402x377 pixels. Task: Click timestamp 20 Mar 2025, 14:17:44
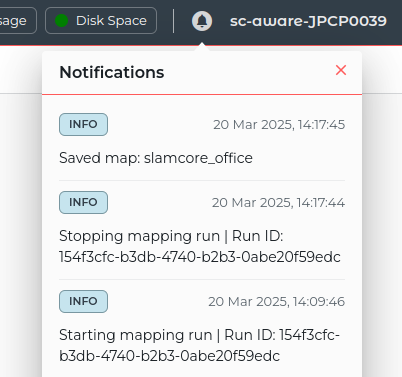[278, 203]
